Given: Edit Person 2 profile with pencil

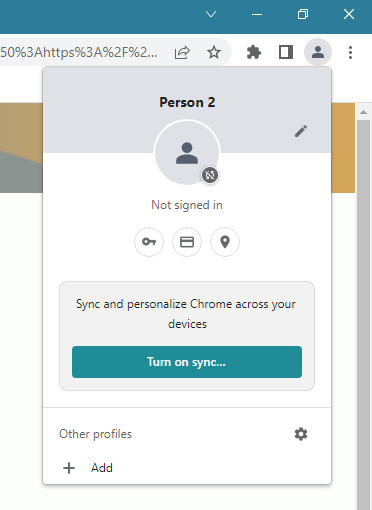Looking at the screenshot, I should (x=301, y=131).
